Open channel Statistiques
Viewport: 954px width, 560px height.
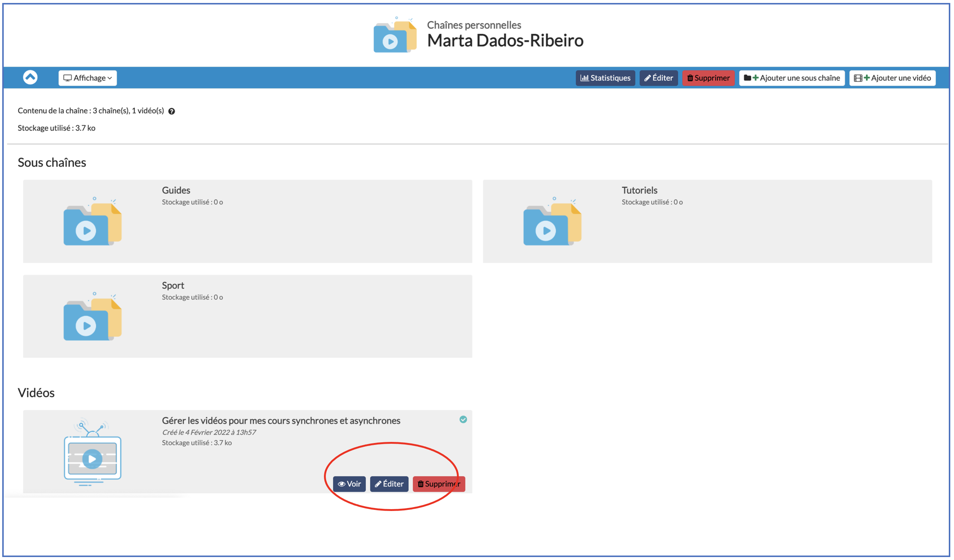point(605,78)
